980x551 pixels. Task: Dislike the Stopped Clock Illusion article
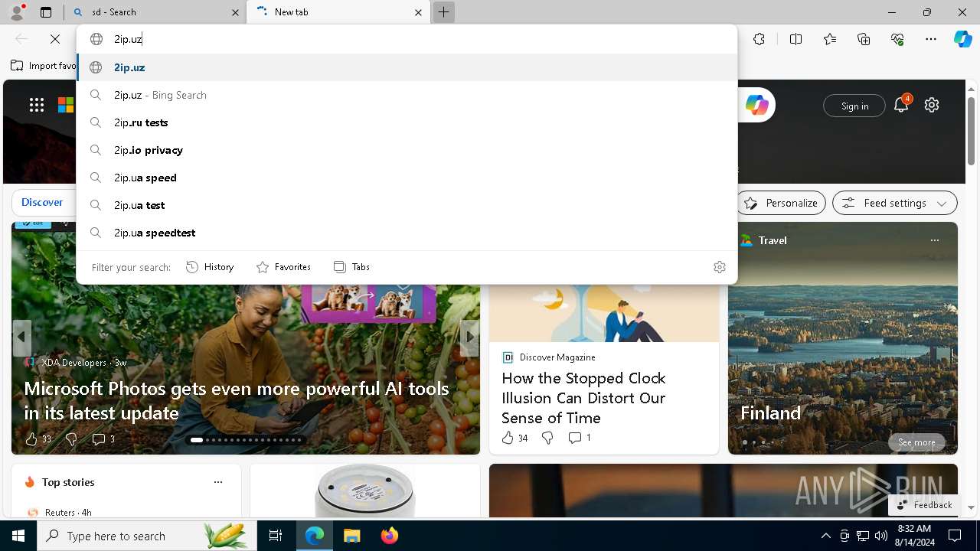coord(547,438)
